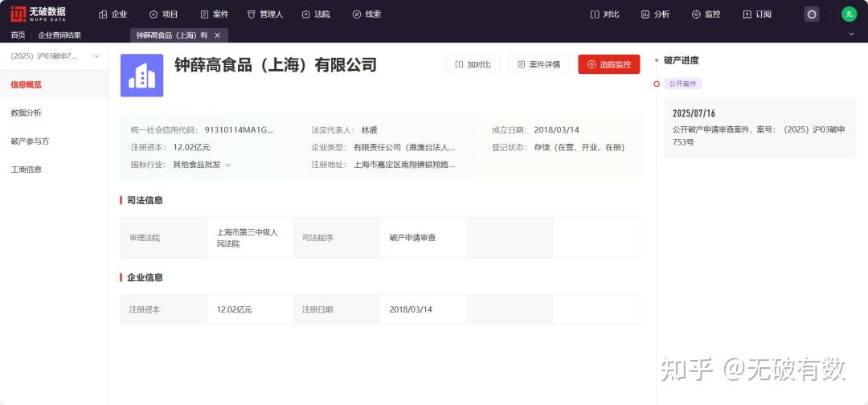The image size is (868, 405).
Task: Click the truncated 上海市嘉定区南翔镇 address
Action: click(x=404, y=165)
